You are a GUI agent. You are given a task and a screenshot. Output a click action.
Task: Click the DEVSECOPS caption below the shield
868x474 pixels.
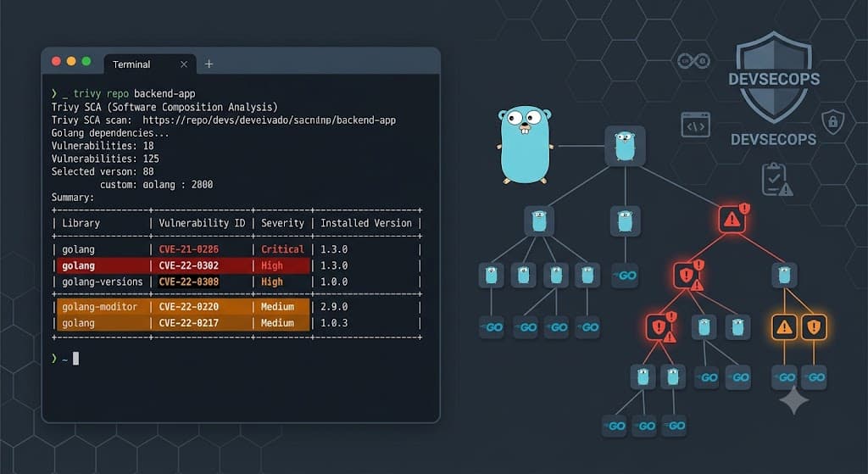pyautogui.click(x=773, y=140)
